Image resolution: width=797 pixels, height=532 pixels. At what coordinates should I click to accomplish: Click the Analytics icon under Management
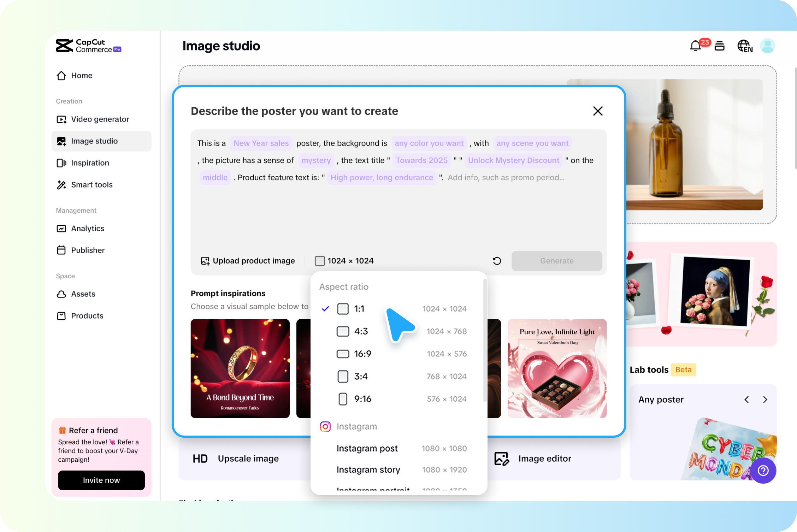61,229
